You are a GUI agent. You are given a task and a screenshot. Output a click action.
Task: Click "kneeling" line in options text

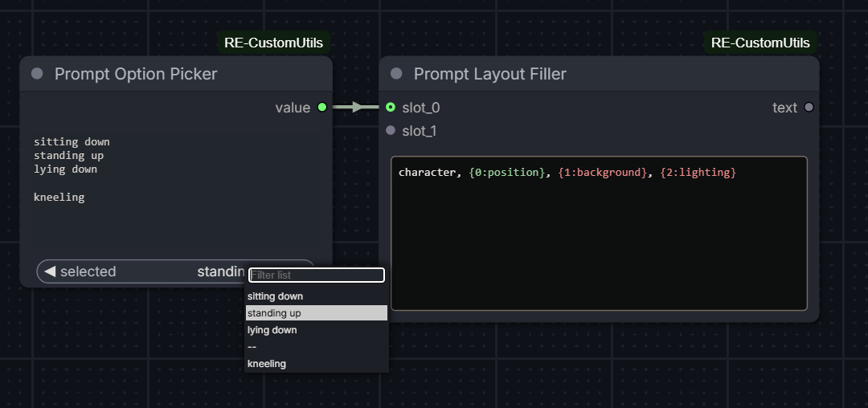[59, 198]
